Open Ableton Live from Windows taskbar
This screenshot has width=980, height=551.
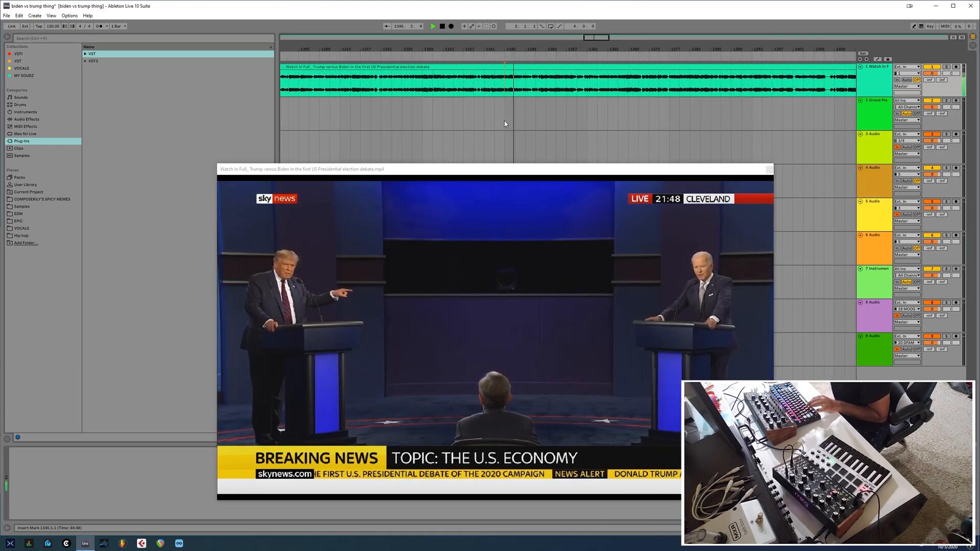[85, 543]
